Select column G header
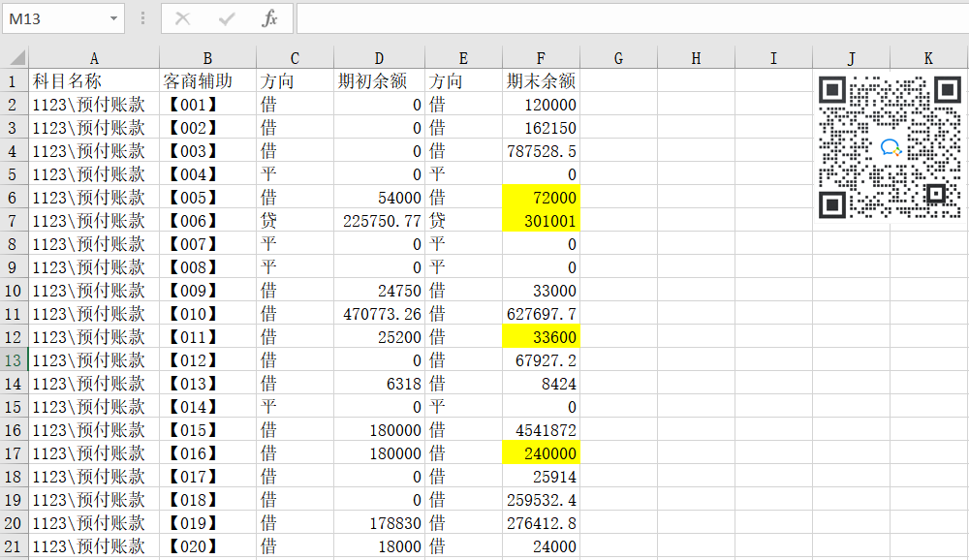This screenshot has height=560, width=969. tap(618, 58)
